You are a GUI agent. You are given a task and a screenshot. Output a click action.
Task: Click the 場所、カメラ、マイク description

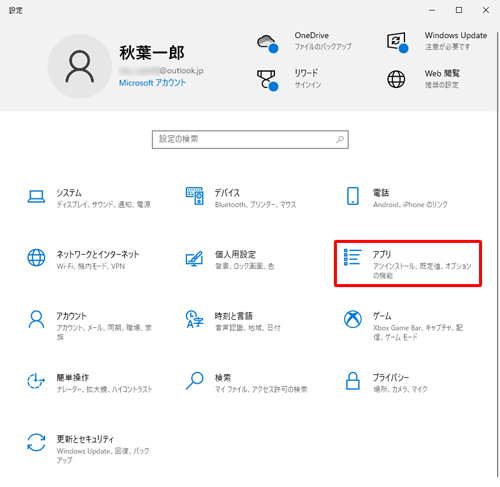point(400,389)
